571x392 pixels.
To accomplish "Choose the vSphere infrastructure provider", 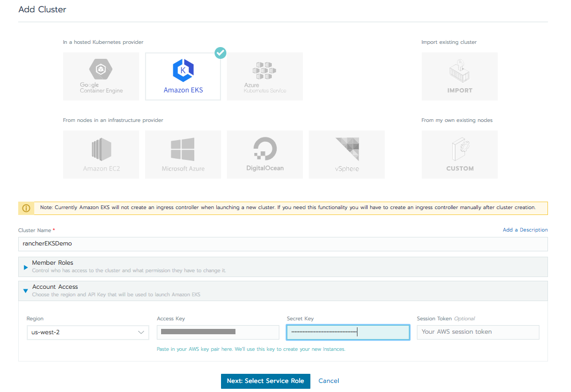I will click(x=346, y=154).
